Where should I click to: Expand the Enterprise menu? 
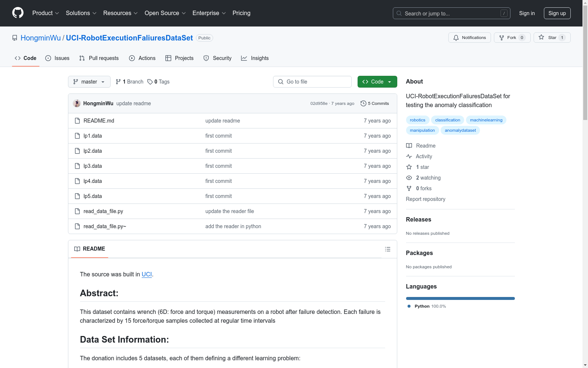coord(209,13)
